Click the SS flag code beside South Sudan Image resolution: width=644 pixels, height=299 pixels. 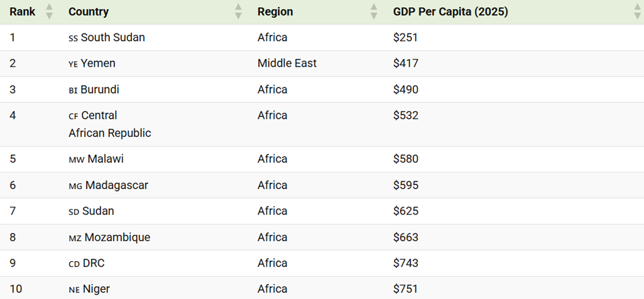click(x=73, y=38)
